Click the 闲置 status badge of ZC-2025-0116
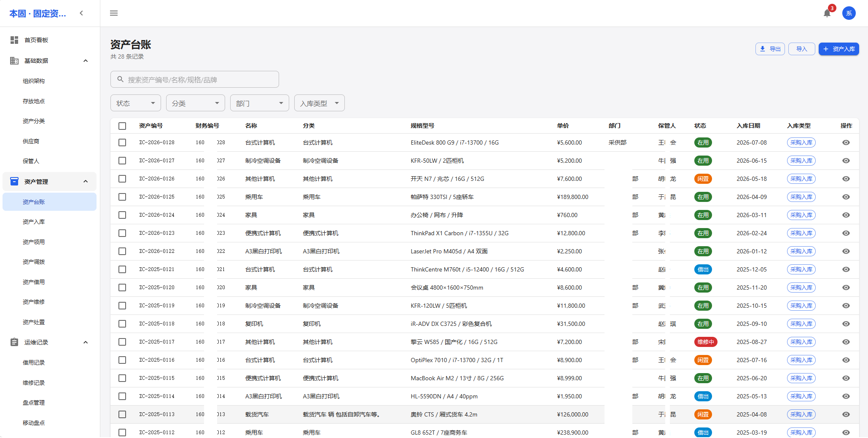Screen dimensions: 868x438 pyautogui.click(x=703, y=360)
